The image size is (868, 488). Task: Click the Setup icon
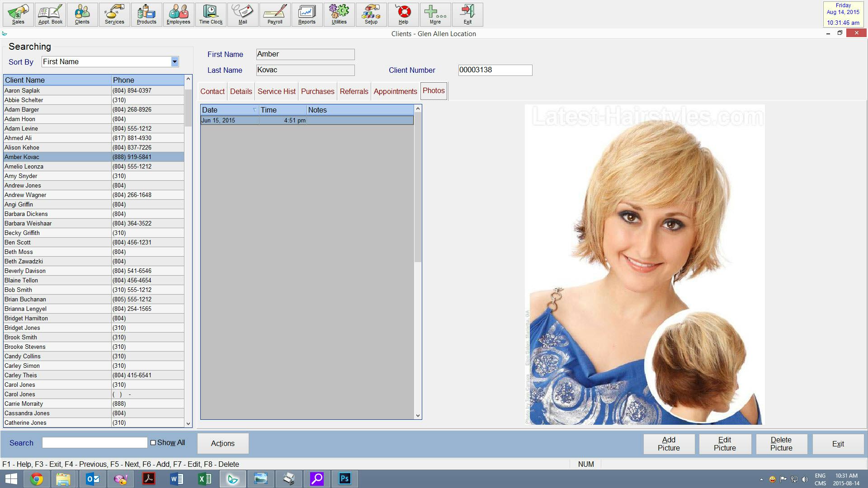click(x=370, y=14)
